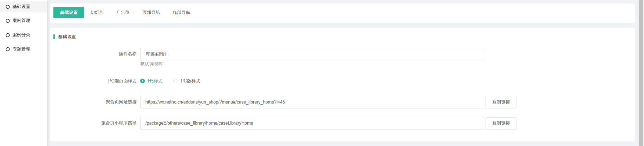This screenshot has width=644, height=146.
Task: Open 案例分类 text label in the sidebar
Action: pyautogui.click(x=21, y=35)
